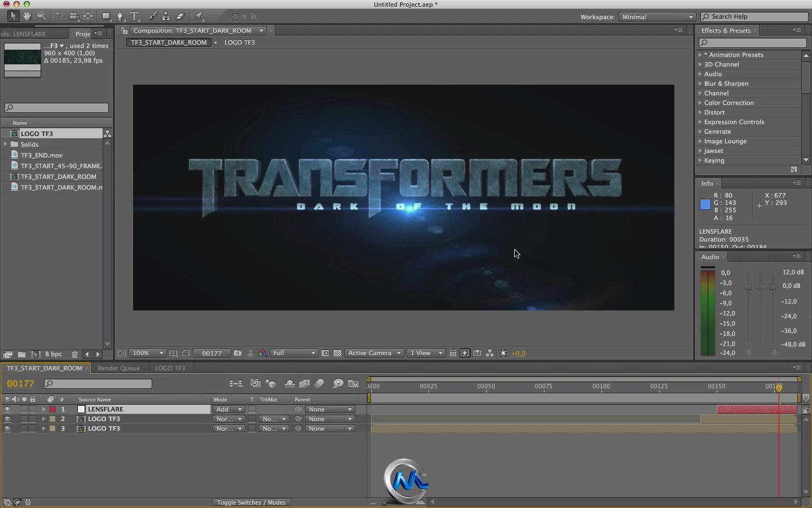Toggle Motion Blur for the composition

click(x=319, y=383)
